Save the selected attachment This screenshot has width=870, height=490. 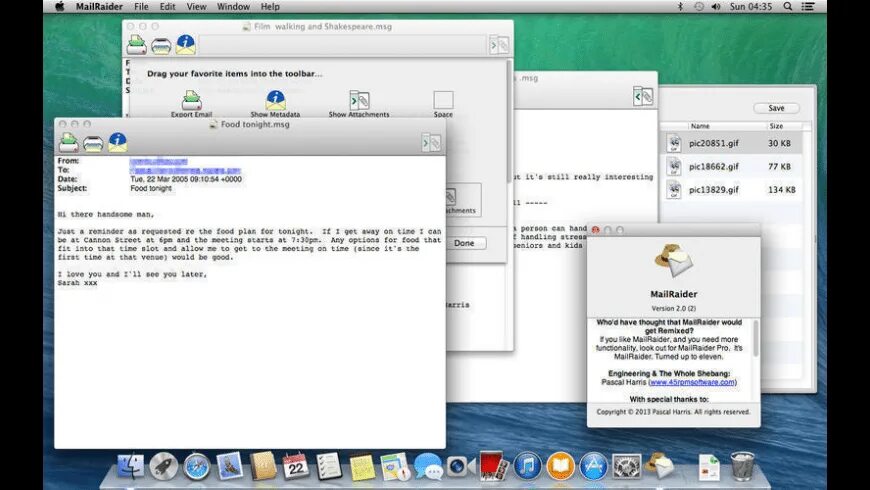776,108
